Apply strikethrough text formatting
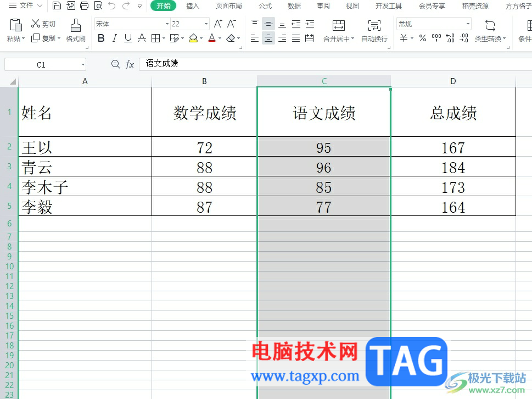Screen dimensions: 532x399 (142, 38)
